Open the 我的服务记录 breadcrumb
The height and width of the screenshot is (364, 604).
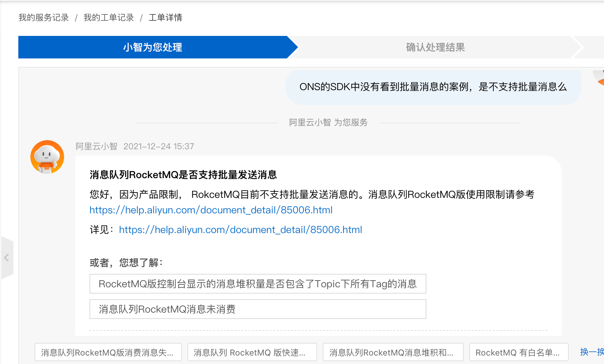click(x=43, y=17)
